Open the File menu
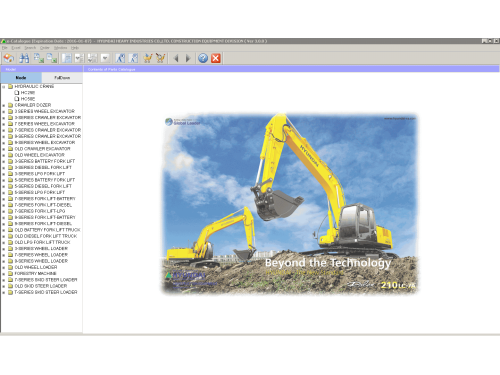500x375 pixels. point(5,48)
